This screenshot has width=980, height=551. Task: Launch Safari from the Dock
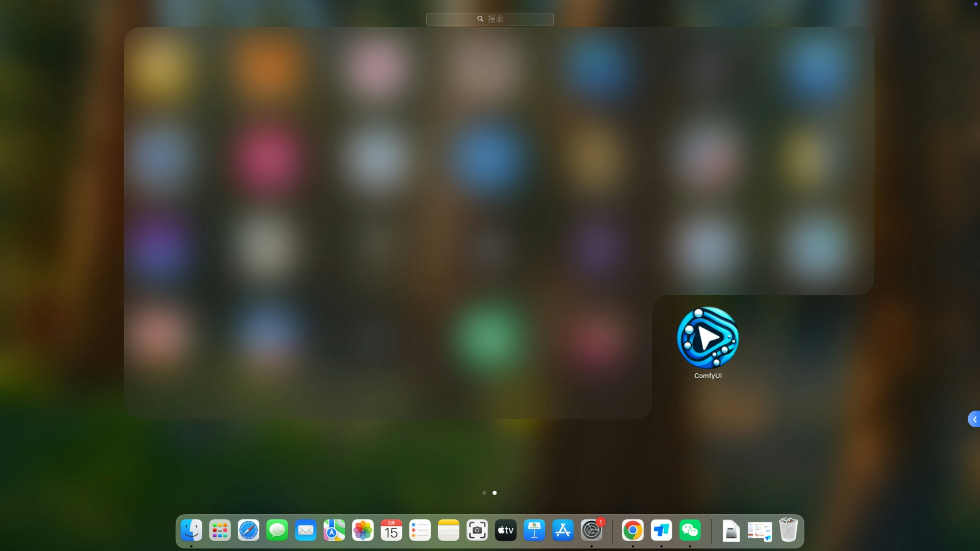tap(248, 530)
